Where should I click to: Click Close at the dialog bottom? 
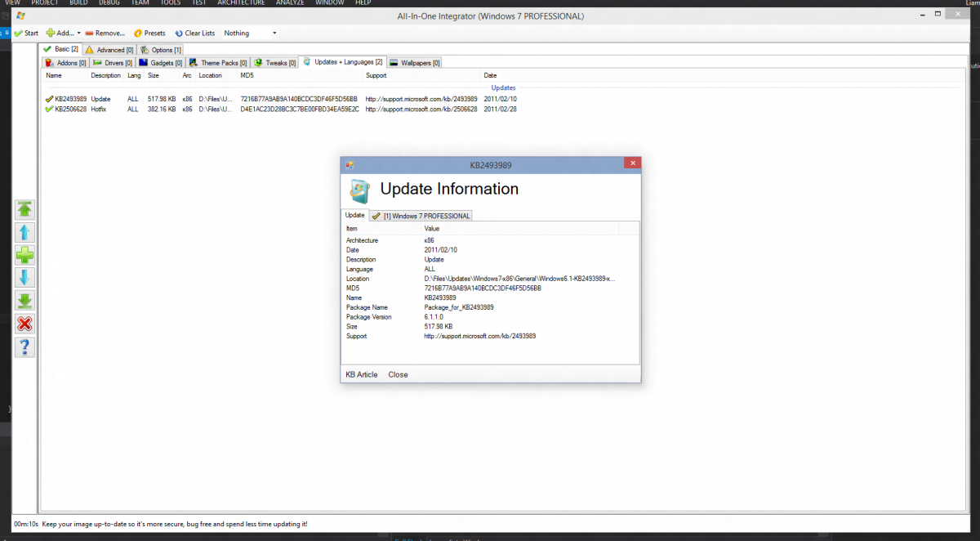coord(398,374)
